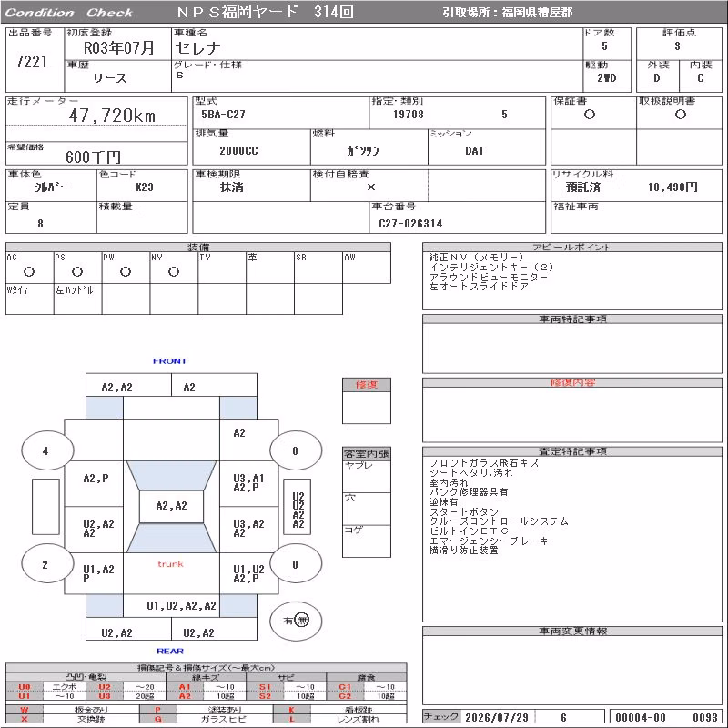Select the 'NPS福岡ヤード 314回' heading
The image size is (728, 728).
coord(265,12)
